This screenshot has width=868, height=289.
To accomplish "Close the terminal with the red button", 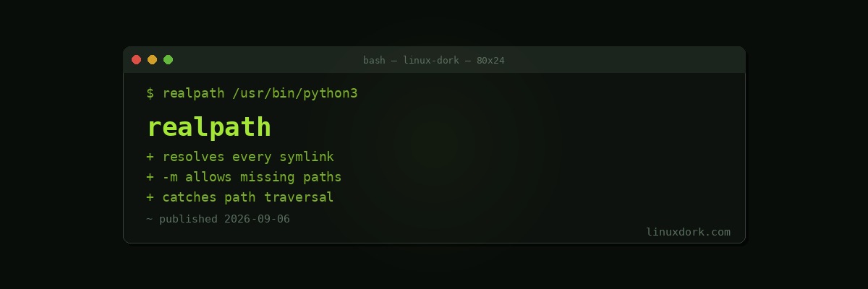I will [136, 60].
